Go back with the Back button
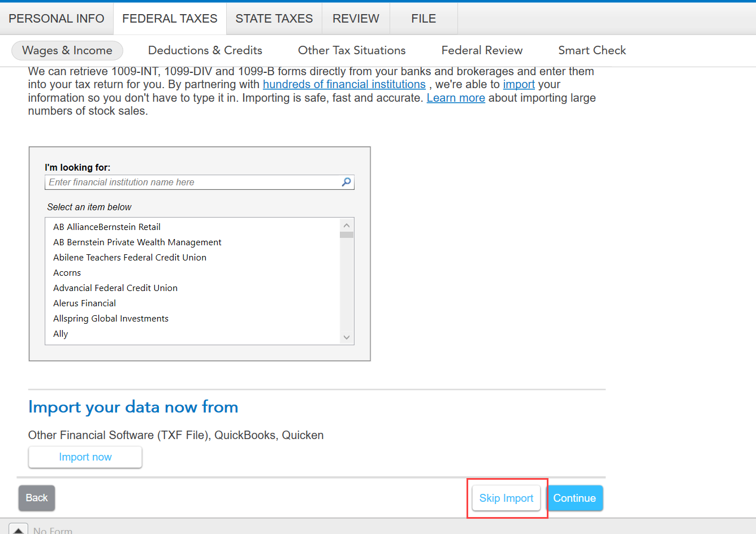This screenshot has width=756, height=534. pos(37,498)
